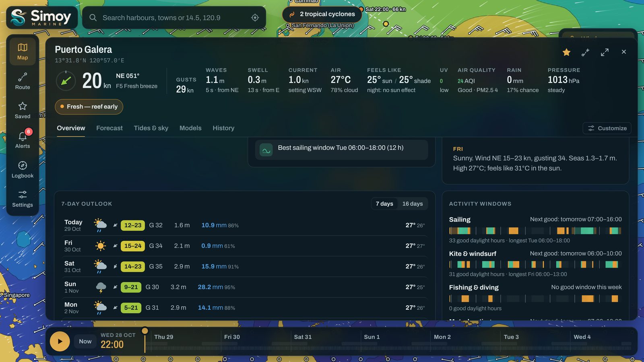This screenshot has width=644, height=362.
Task: Click the FRI forecast summary text
Action: point(535,163)
